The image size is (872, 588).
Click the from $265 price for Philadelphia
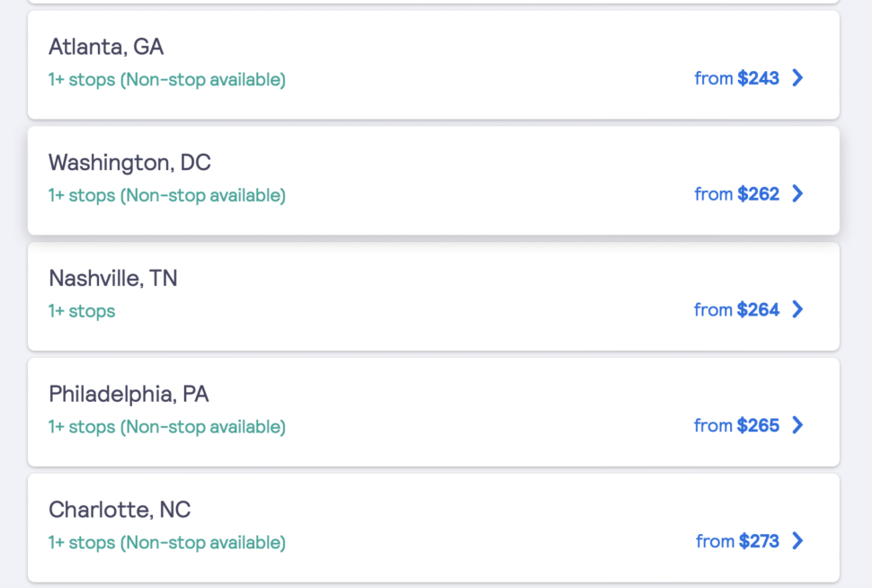point(735,425)
